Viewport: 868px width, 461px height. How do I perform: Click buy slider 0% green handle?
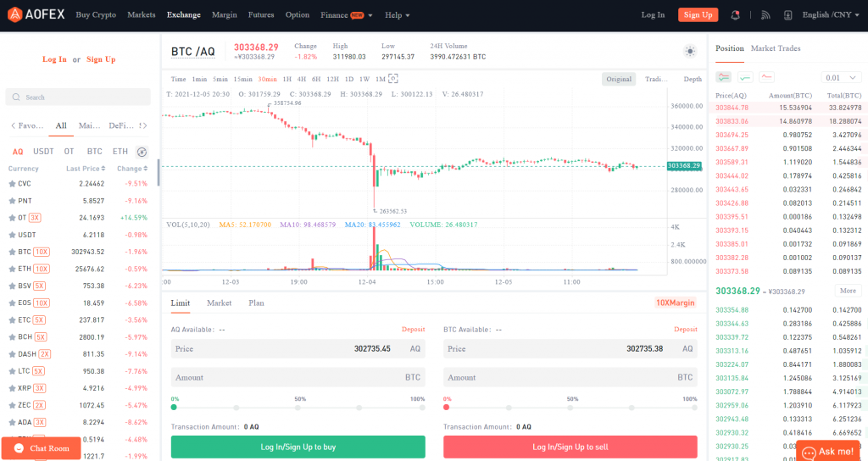174,408
